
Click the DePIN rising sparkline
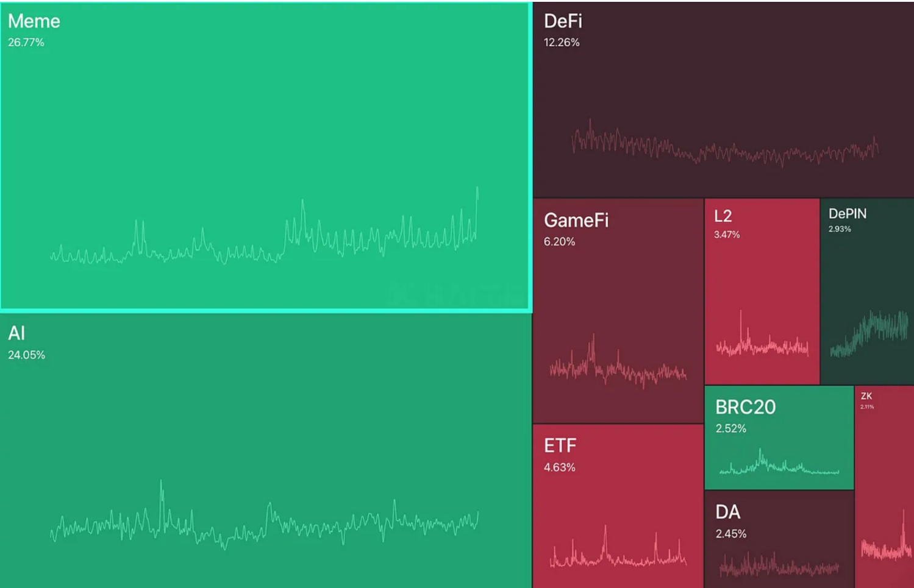tap(869, 333)
